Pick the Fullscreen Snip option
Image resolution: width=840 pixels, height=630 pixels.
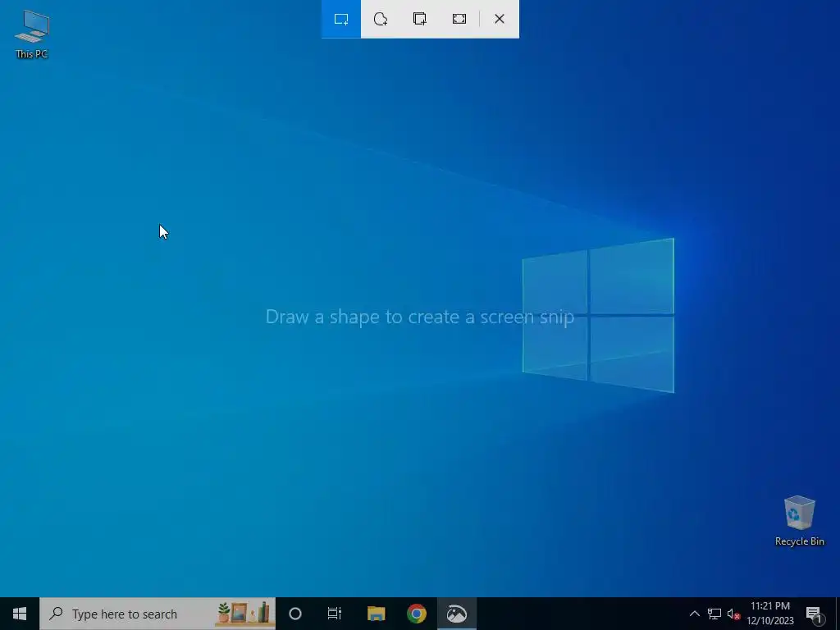[459, 20]
